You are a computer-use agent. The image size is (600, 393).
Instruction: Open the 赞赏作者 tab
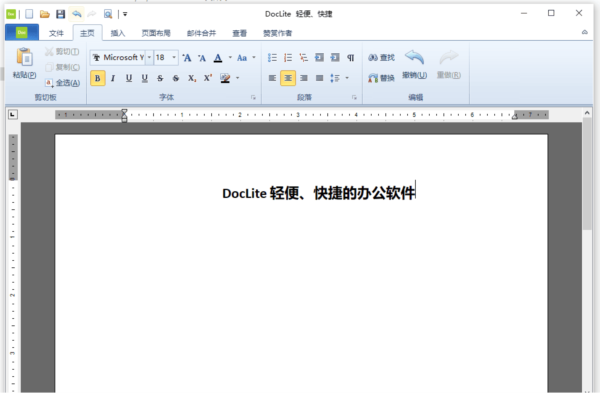[277, 33]
